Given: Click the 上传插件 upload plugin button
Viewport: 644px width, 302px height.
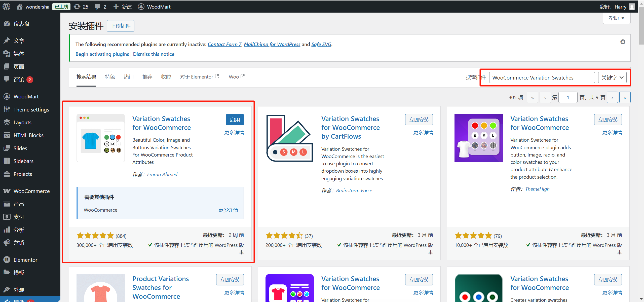Looking at the screenshot, I should point(120,26).
